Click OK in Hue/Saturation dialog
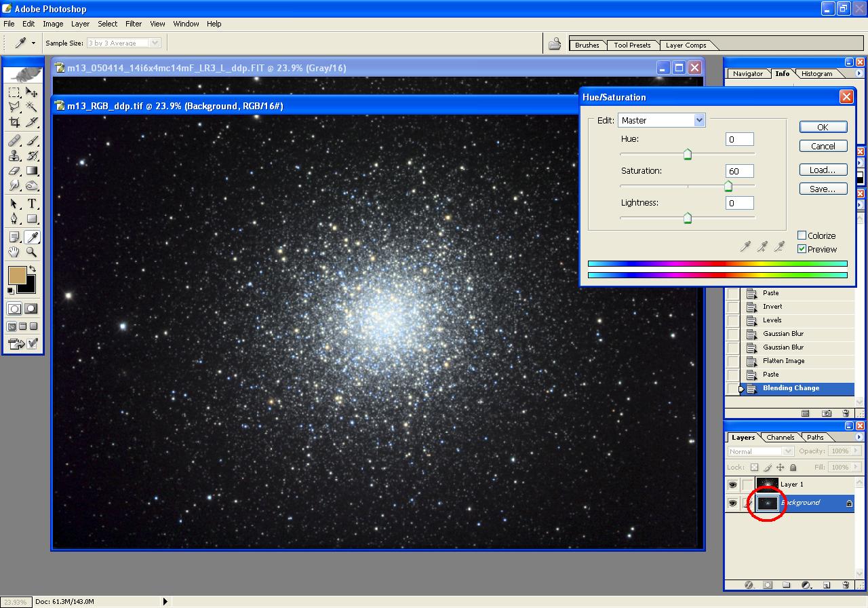Screen dimensions: 868x608 (x=823, y=127)
